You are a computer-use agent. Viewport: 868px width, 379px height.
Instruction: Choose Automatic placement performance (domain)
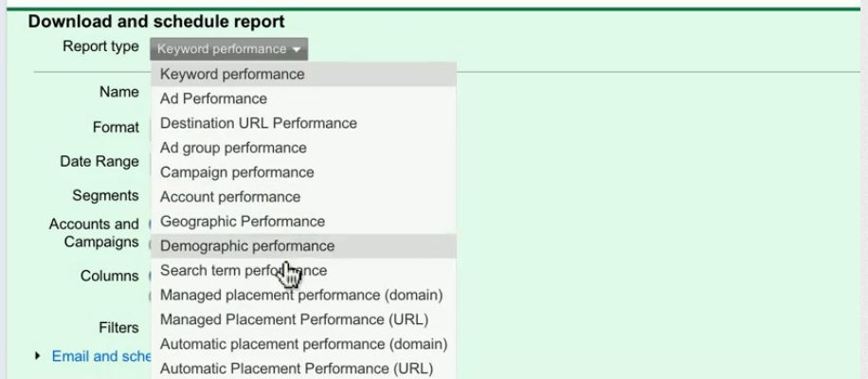coord(303,344)
